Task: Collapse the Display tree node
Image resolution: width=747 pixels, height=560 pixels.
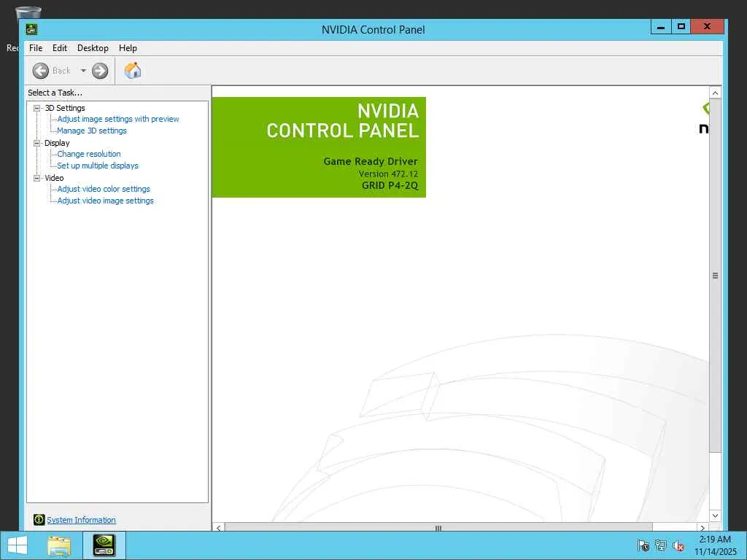Action: [36, 143]
